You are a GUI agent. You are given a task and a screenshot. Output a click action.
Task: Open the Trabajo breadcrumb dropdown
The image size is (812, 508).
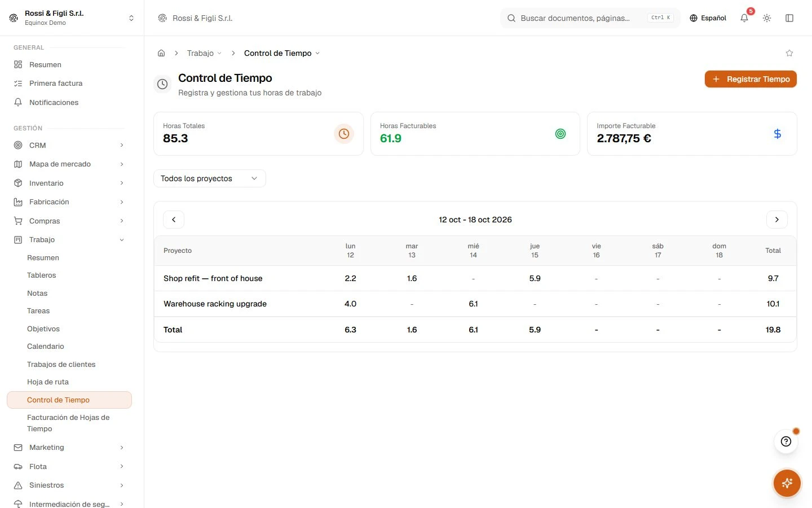204,53
